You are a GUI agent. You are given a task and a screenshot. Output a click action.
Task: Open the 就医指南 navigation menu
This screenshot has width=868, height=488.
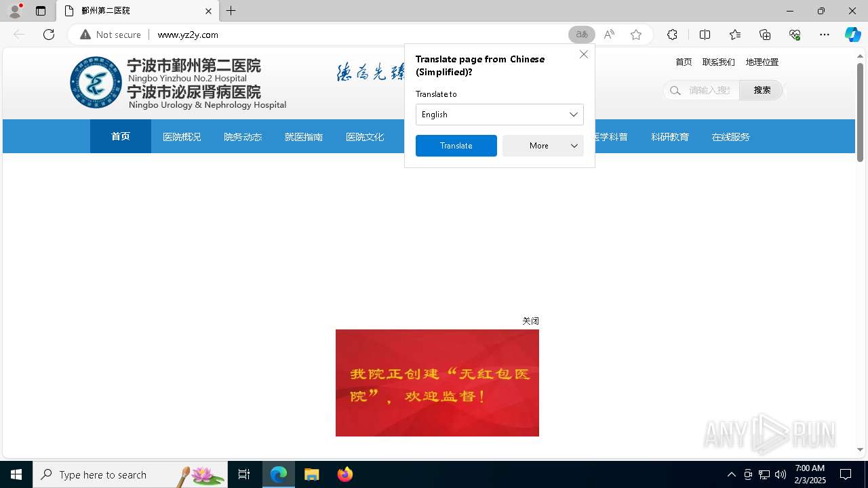304,137
